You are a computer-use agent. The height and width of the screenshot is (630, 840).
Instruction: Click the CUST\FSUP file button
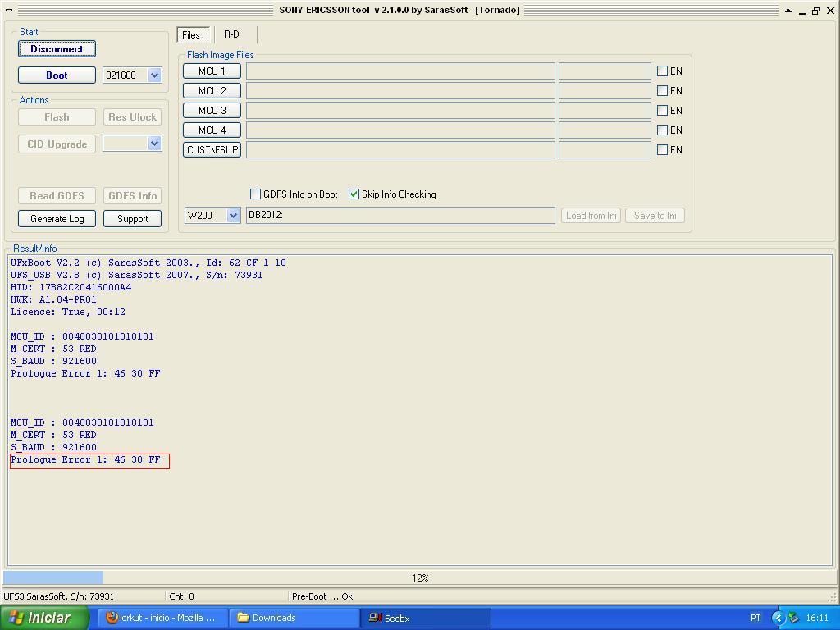pyautogui.click(x=212, y=149)
